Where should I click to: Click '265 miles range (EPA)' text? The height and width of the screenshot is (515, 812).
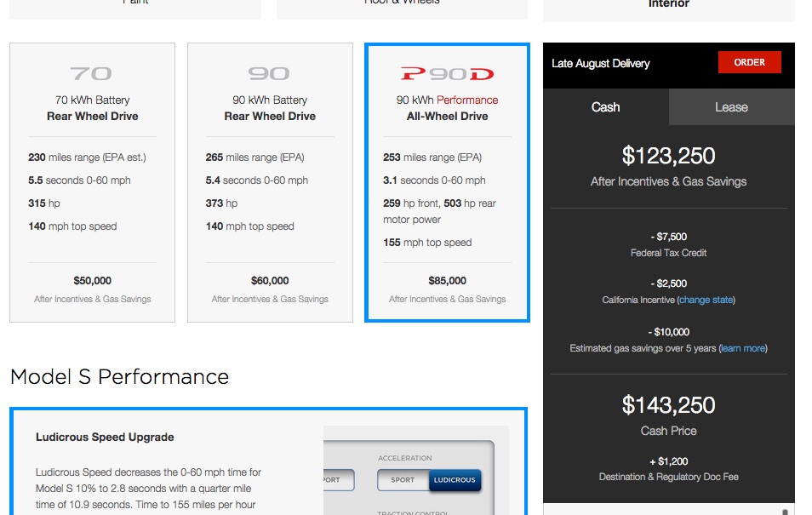click(x=254, y=157)
